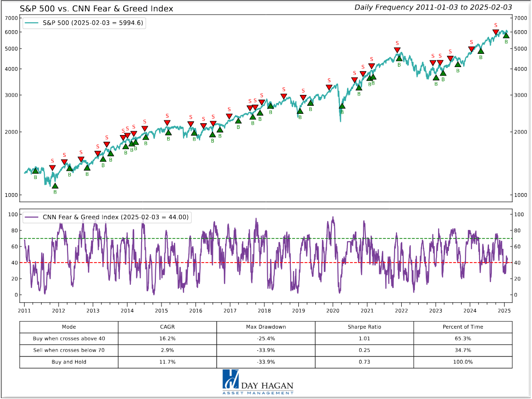Click the red Sell triangle at the late-2021 peak
532x399 pixels.
click(x=397, y=50)
